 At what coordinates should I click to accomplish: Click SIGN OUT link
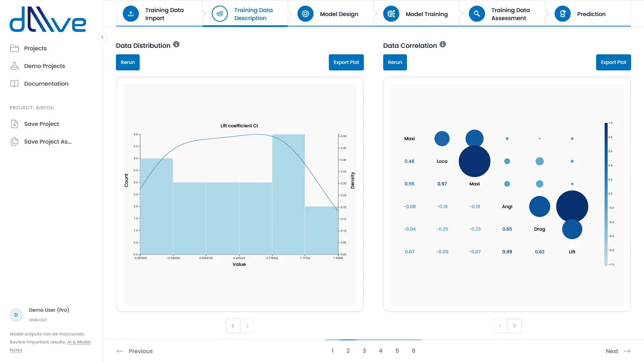38,320
